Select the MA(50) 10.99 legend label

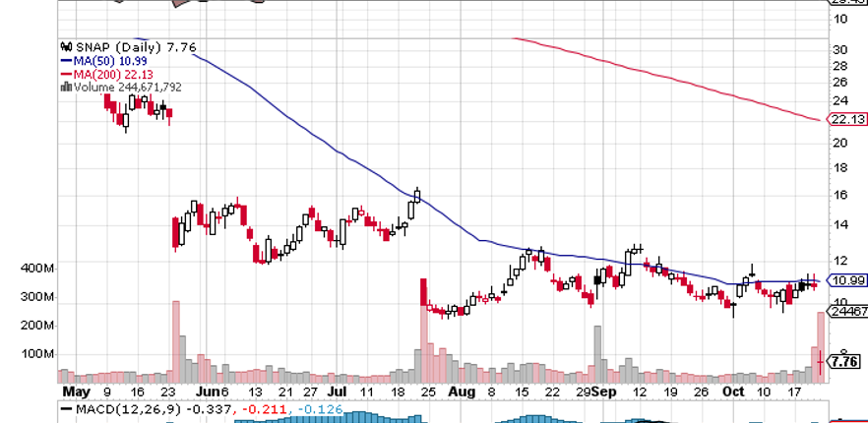click(x=112, y=61)
